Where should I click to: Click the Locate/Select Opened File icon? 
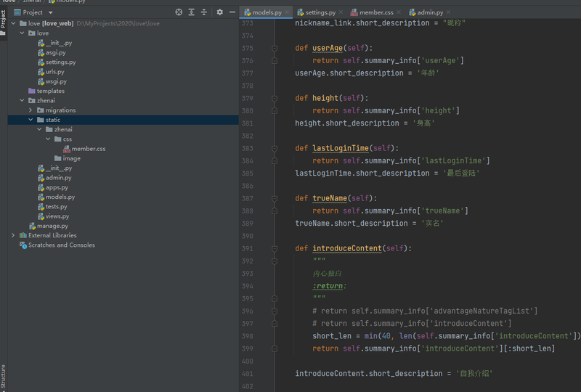[x=179, y=12]
